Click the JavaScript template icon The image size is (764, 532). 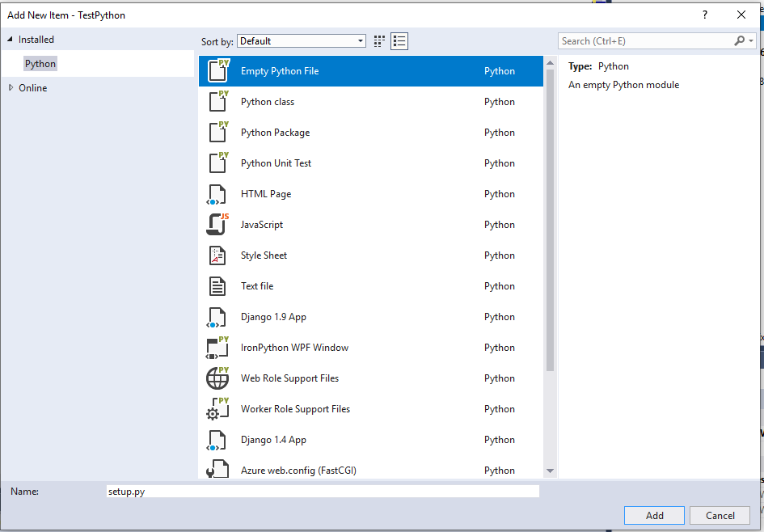point(217,224)
